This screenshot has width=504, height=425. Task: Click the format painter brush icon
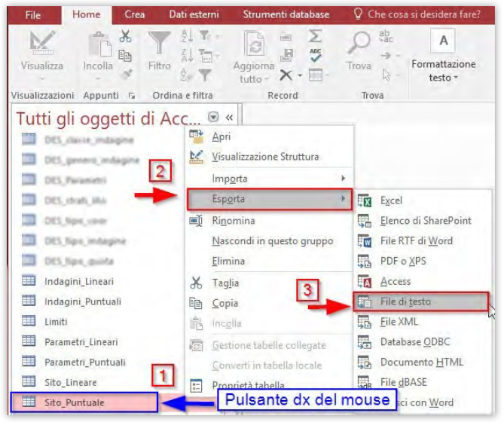click(127, 75)
